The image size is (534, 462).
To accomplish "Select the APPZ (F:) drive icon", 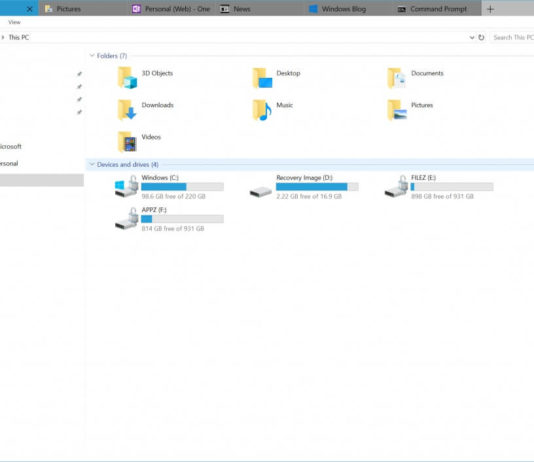I will pyautogui.click(x=126, y=218).
